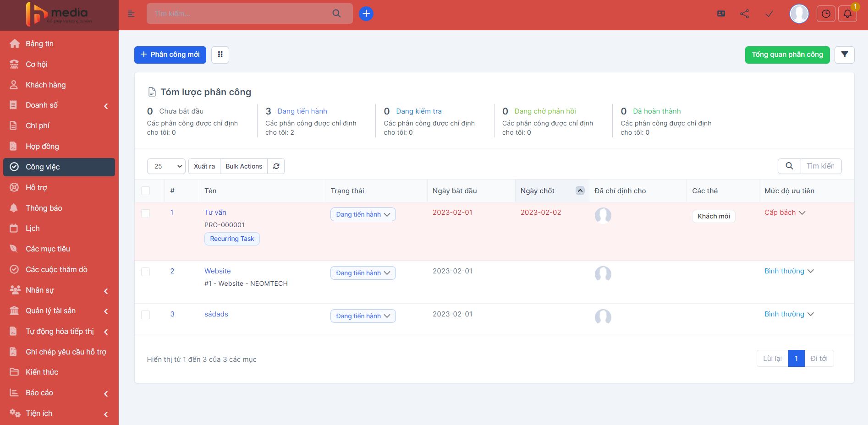The height and width of the screenshot is (425, 868).
Task: Open the Tư vấn task link
Action: (215, 212)
